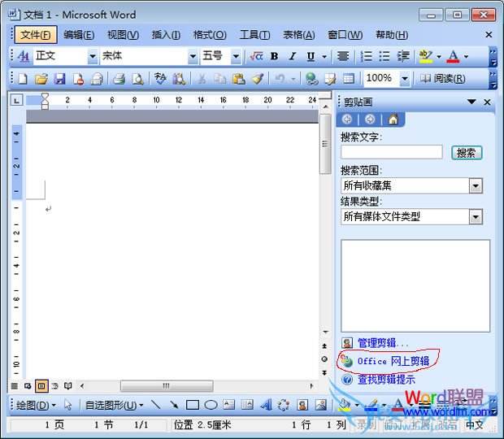Screen dimensions: 504x439
Task: Open the 查找剪辑提示 link
Action: click(x=386, y=380)
